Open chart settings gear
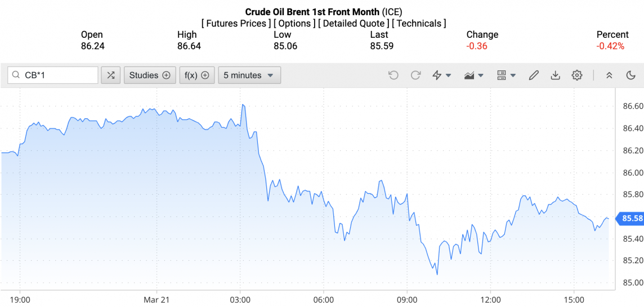 pyautogui.click(x=576, y=75)
